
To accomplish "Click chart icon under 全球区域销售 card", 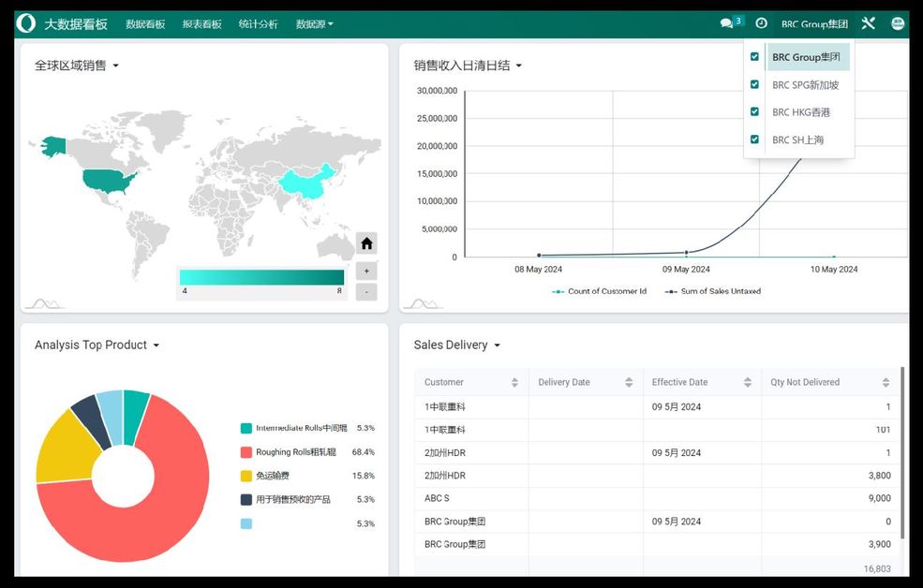I will [x=47, y=304].
